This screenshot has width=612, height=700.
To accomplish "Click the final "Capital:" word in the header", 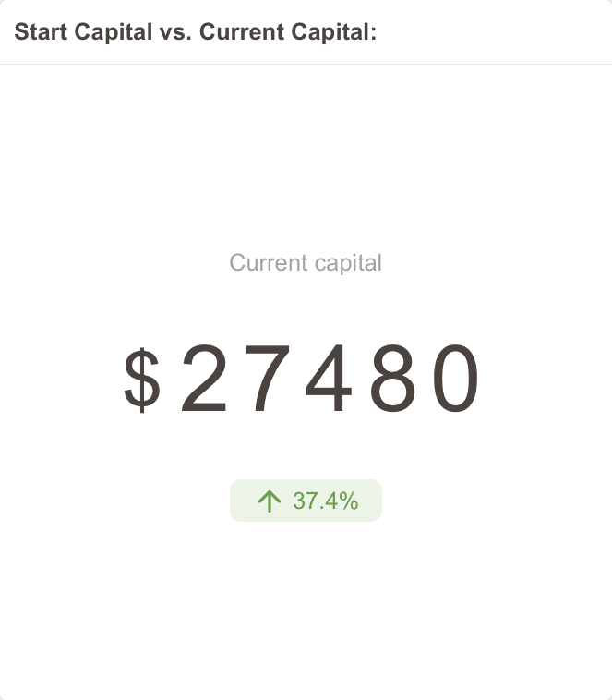I will tap(333, 32).
